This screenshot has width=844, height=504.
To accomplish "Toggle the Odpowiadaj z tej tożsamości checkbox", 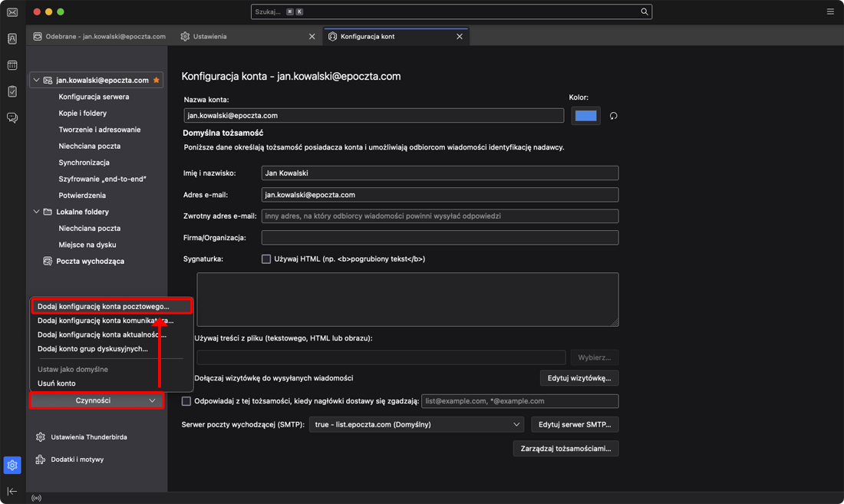I will (186, 401).
